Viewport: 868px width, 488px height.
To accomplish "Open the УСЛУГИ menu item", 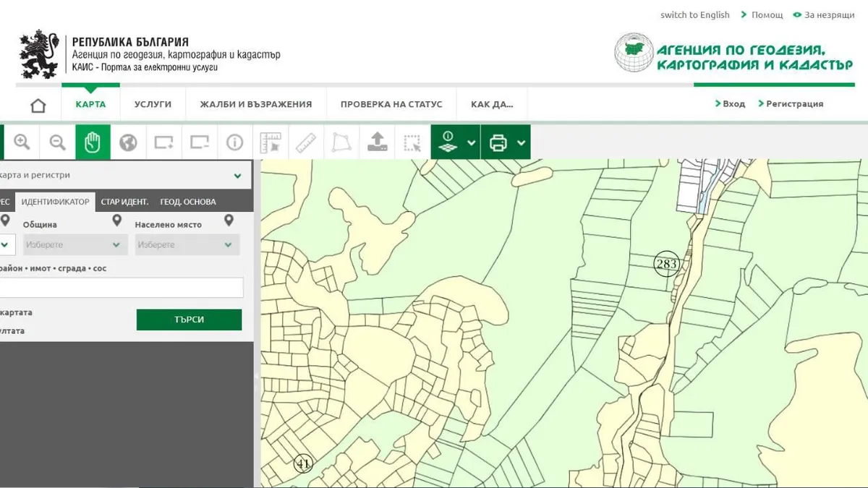I will (153, 104).
